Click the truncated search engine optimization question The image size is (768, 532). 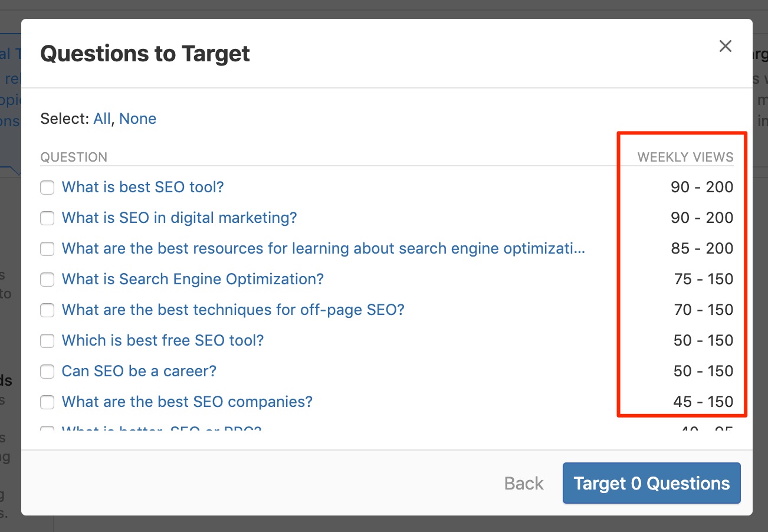click(323, 248)
